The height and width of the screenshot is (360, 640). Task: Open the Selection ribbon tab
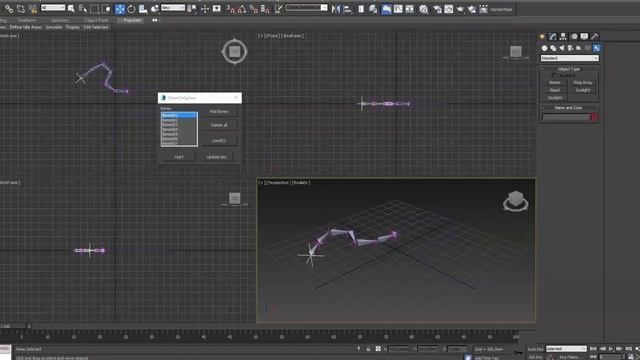tap(60, 20)
